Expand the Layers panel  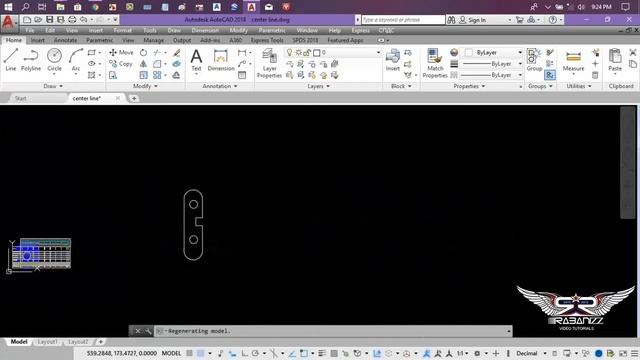318,86
